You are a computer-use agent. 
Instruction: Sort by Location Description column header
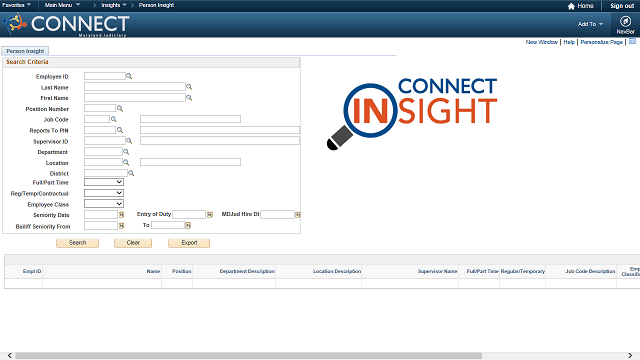click(337, 271)
